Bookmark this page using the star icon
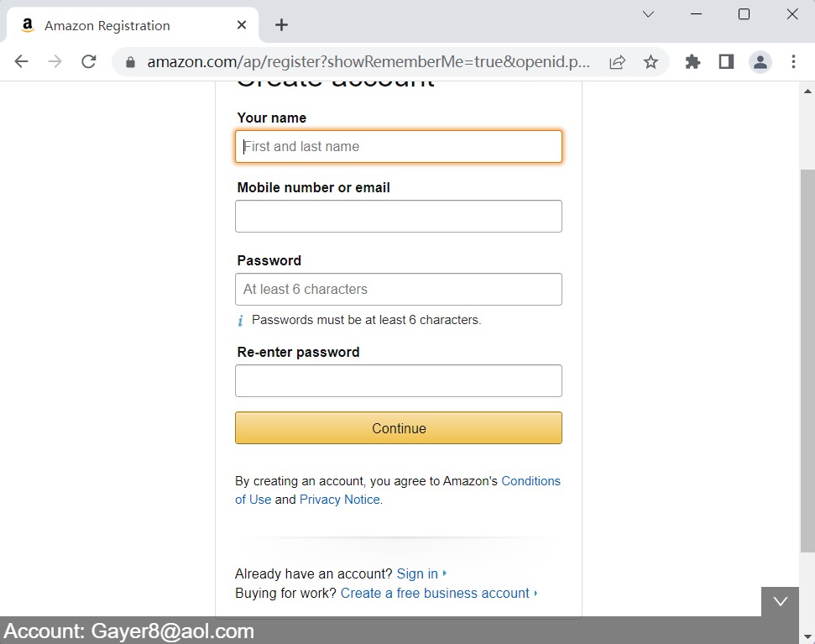This screenshot has height=644, width=815. [x=651, y=61]
